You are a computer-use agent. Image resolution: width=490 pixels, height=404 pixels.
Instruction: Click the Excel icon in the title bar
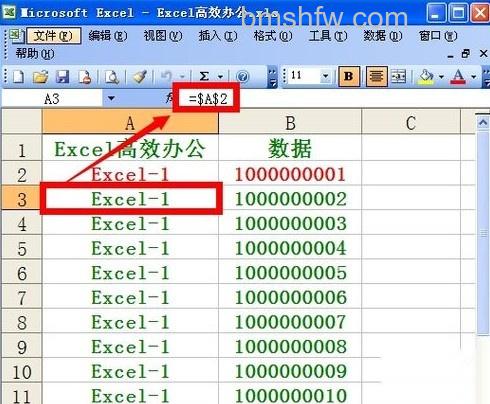pos(9,12)
